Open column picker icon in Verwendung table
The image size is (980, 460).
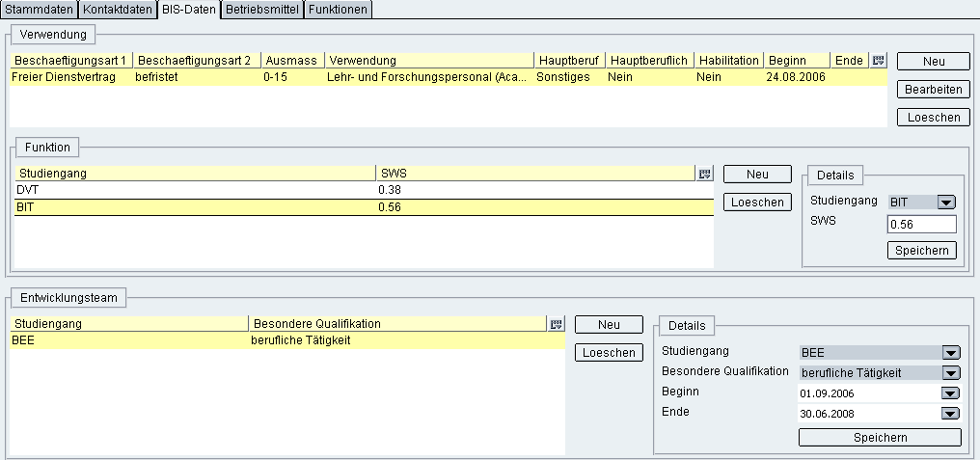click(x=878, y=61)
